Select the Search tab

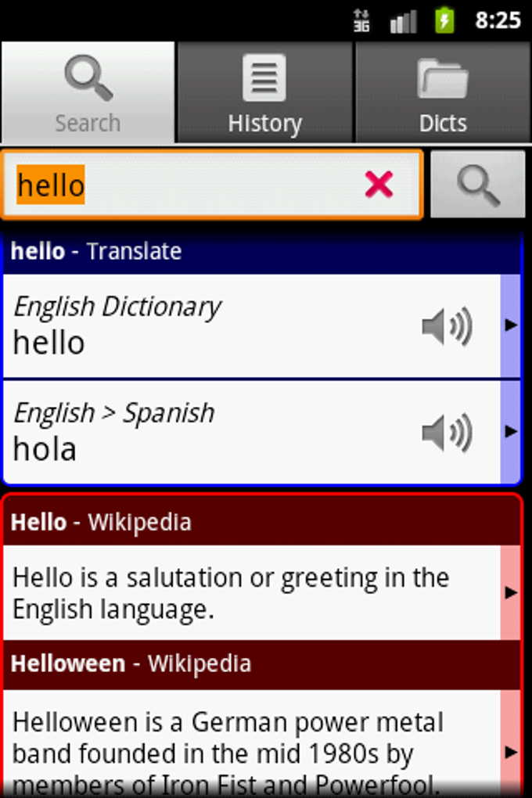(x=88, y=92)
